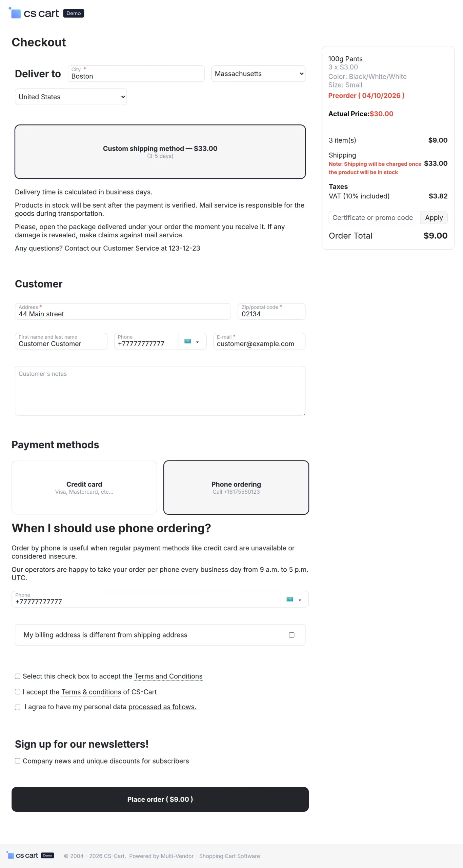Open the United States country dropdown
This screenshot has height=868, width=463.
click(71, 97)
